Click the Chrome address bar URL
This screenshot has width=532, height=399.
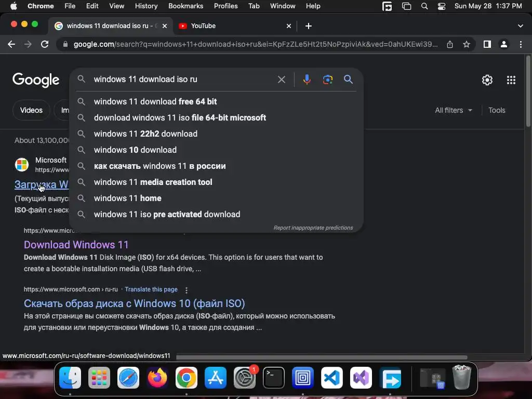point(255,44)
